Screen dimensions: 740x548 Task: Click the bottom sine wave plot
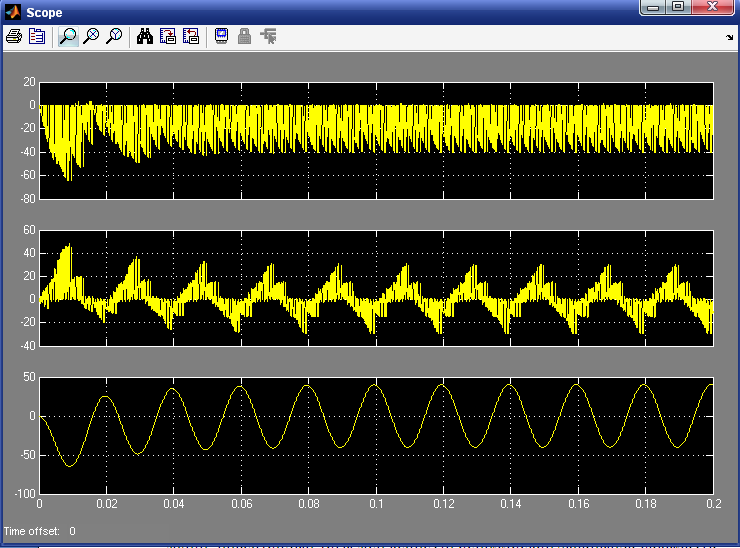point(376,435)
